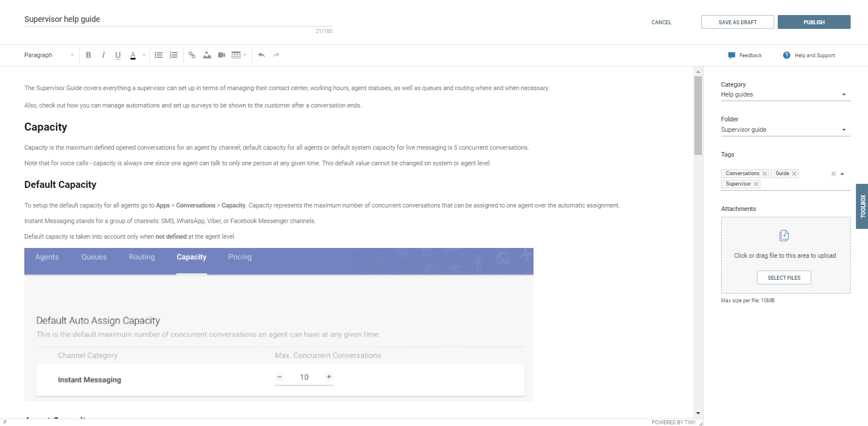Click the paragraph starting "To setup the default capacity"
868x426 pixels.
tap(322, 205)
